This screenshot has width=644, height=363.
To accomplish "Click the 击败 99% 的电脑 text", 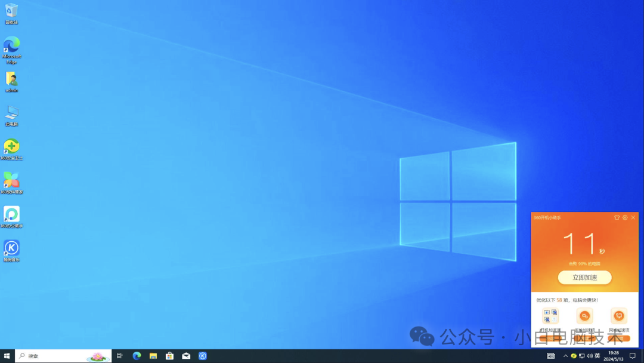I will 584,263.
